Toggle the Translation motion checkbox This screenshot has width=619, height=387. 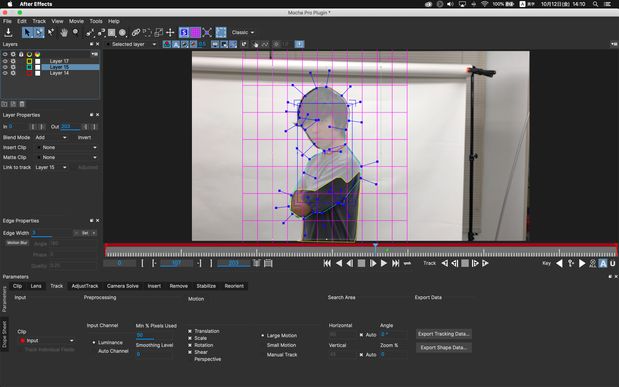[x=190, y=331]
